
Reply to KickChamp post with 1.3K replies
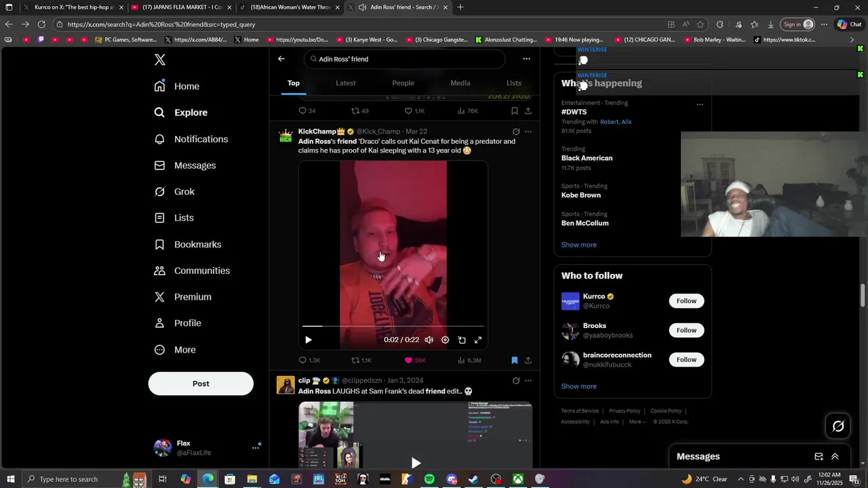tap(309, 361)
